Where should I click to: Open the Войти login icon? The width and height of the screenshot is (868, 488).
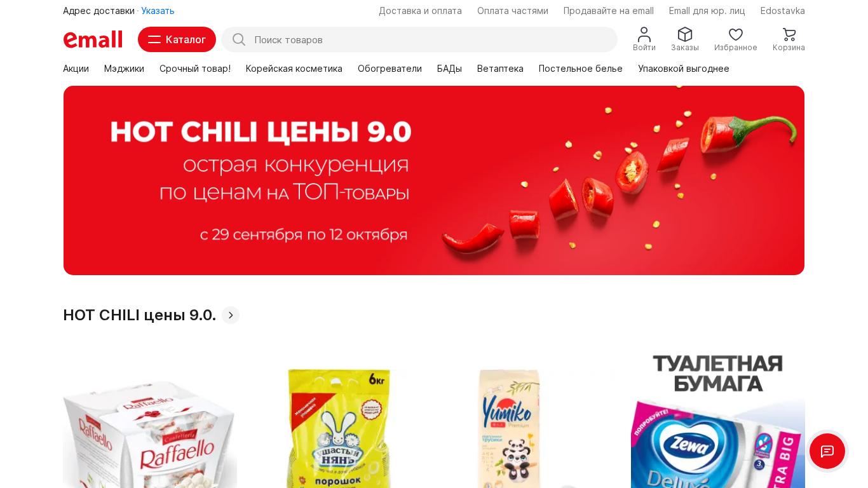tap(644, 34)
